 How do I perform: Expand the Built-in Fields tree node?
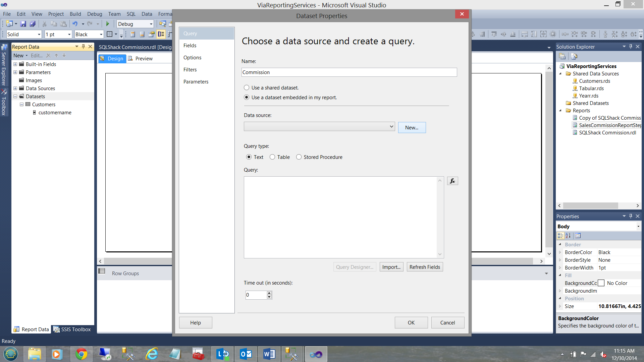tap(15, 64)
